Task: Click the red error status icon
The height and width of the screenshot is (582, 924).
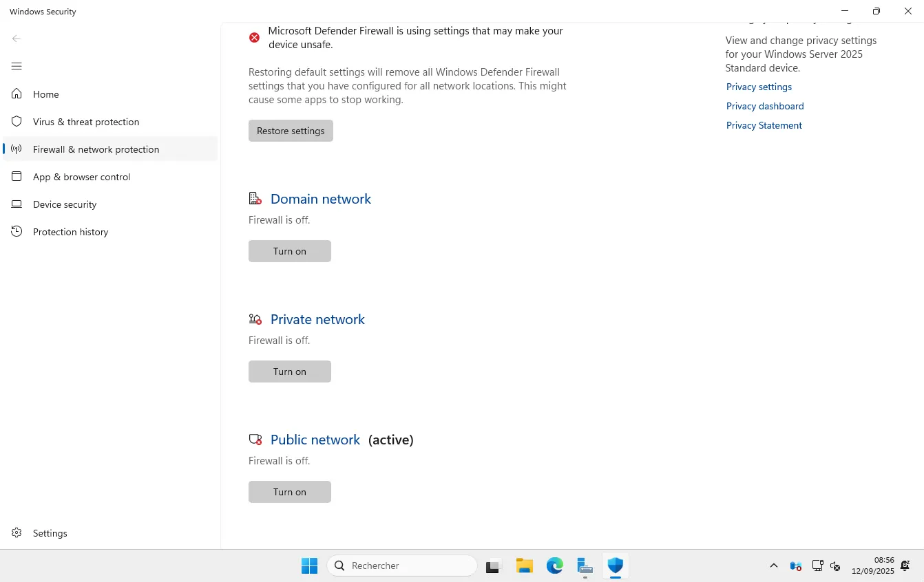Action: tap(254, 38)
